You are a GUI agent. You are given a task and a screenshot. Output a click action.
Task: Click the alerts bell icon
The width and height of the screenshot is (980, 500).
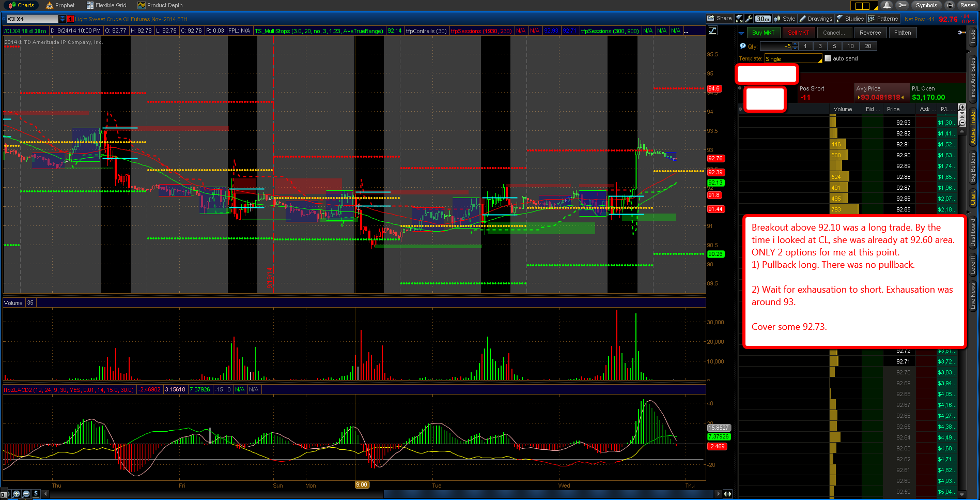tap(887, 5)
